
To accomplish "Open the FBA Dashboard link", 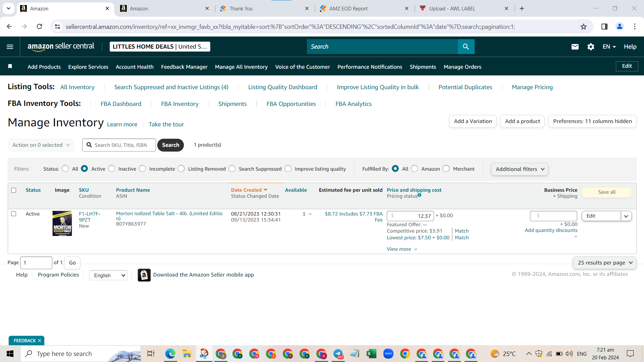I will pyautogui.click(x=121, y=104).
